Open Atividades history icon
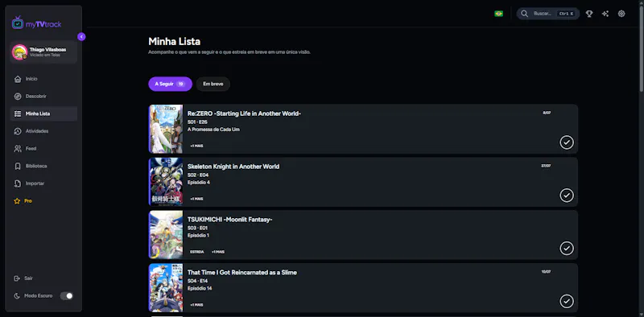 17,131
